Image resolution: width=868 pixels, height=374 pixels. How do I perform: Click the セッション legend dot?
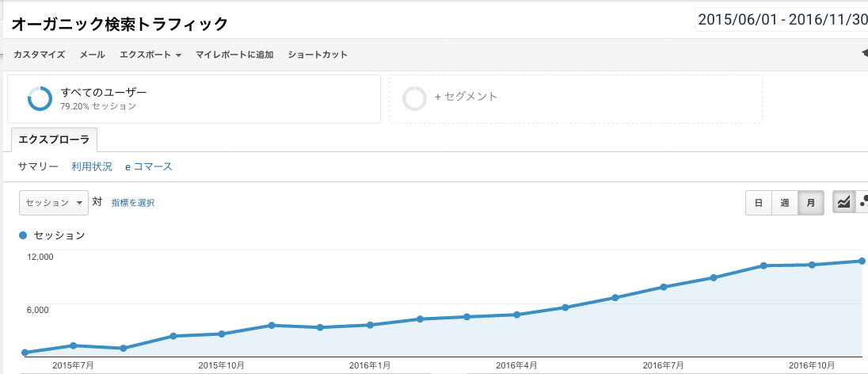(x=23, y=235)
